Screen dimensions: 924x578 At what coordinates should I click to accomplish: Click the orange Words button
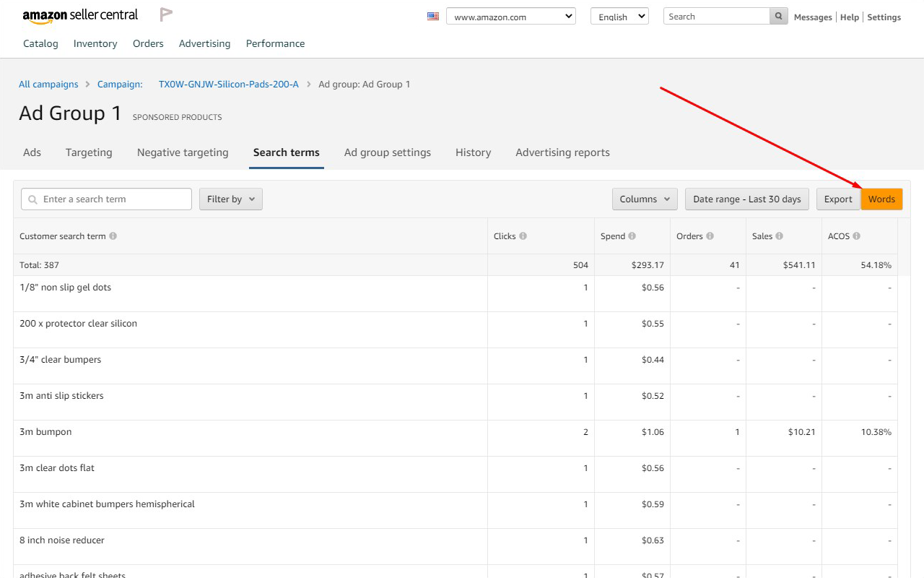click(x=881, y=199)
